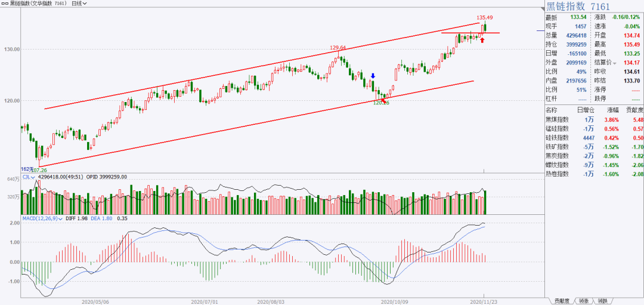Select the 129.64 peak price label
The height and width of the screenshot is (305, 644).
tap(338, 48)
